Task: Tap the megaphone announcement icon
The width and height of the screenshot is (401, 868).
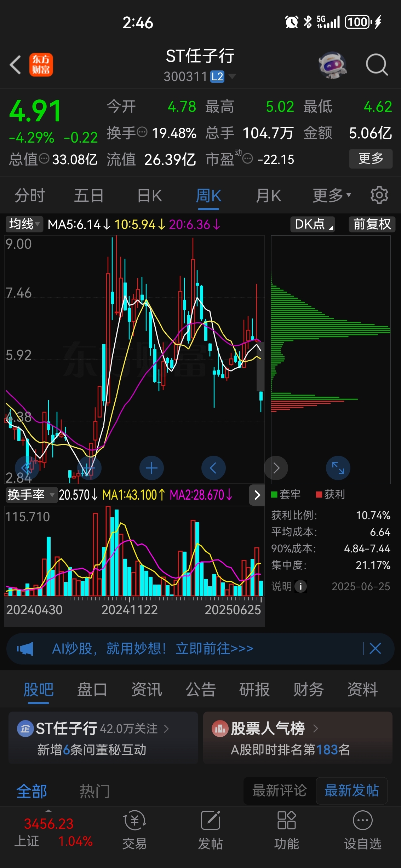Action: click(25, 649)
